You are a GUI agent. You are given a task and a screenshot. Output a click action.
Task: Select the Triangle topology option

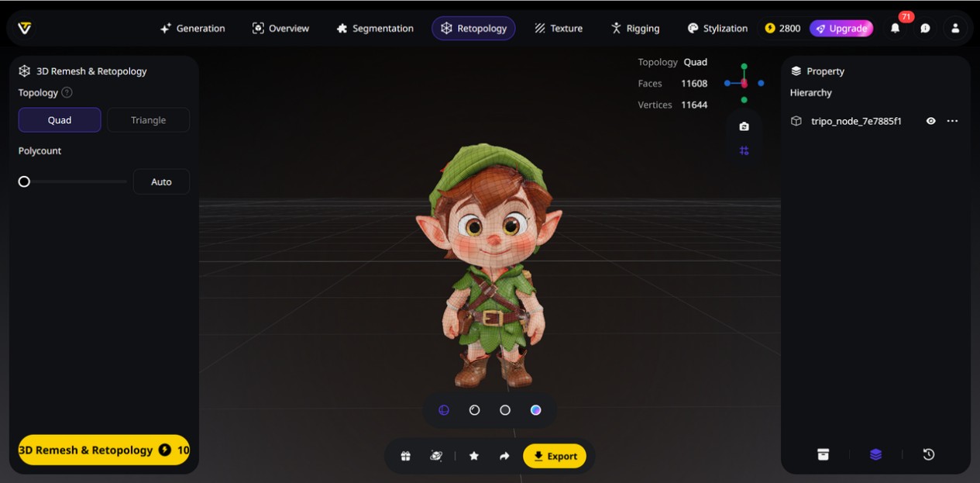pyautogui.click(x=148, y=119)
